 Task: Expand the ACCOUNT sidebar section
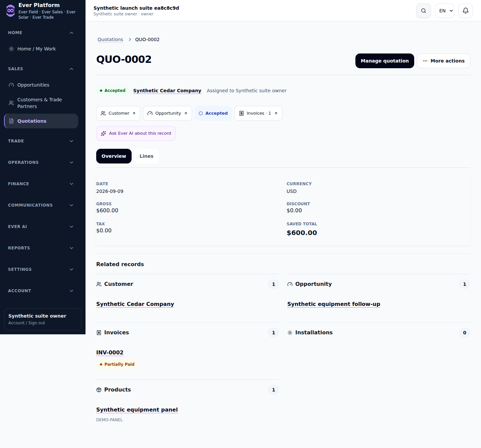click(41, 291)
